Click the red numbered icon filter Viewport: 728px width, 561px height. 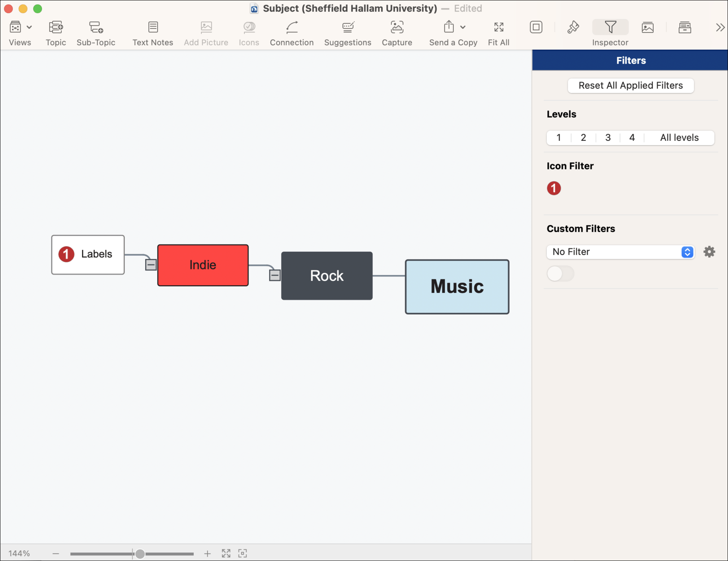coord(554,188)
